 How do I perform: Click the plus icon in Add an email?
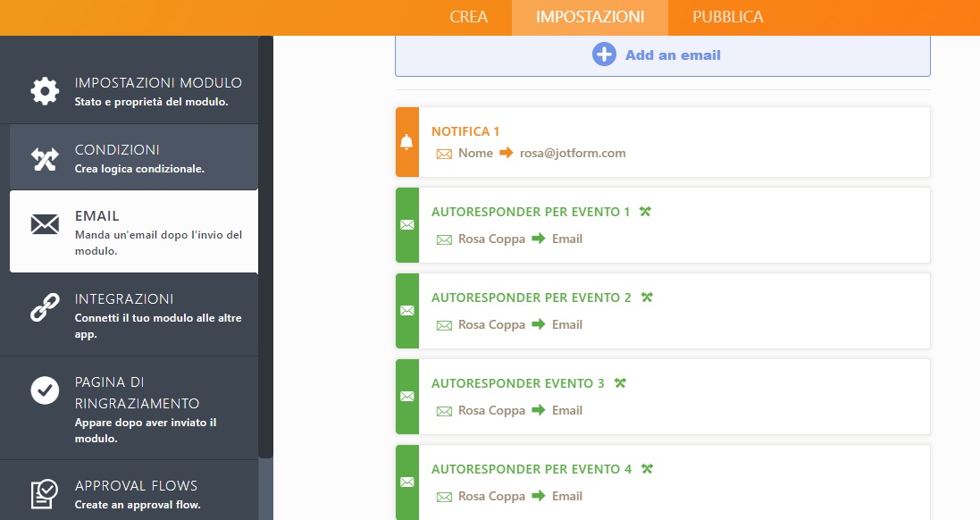click(x=604, y=55)
